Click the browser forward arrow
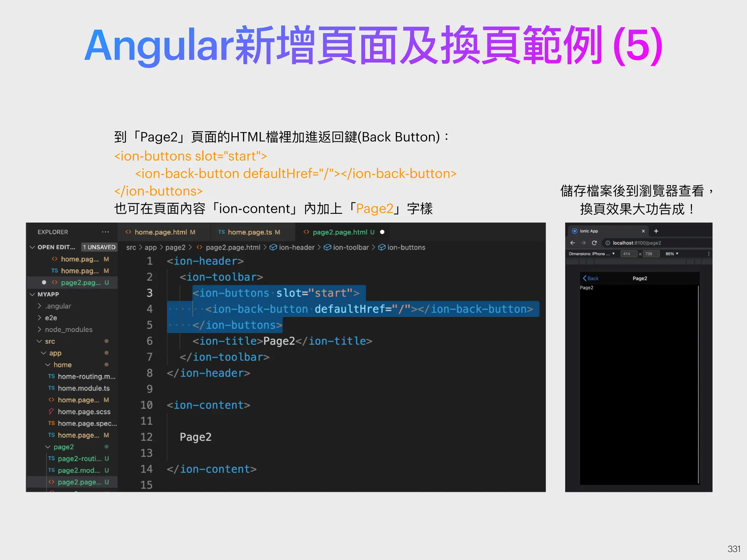The image size is (747, 560). [583, 243]
